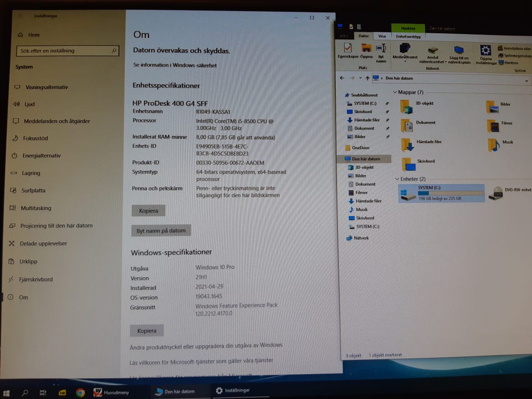Open the Enhetsverktyg ribbon tab
Viewport: 532px width, 399px height.
[x=408, y=37]
